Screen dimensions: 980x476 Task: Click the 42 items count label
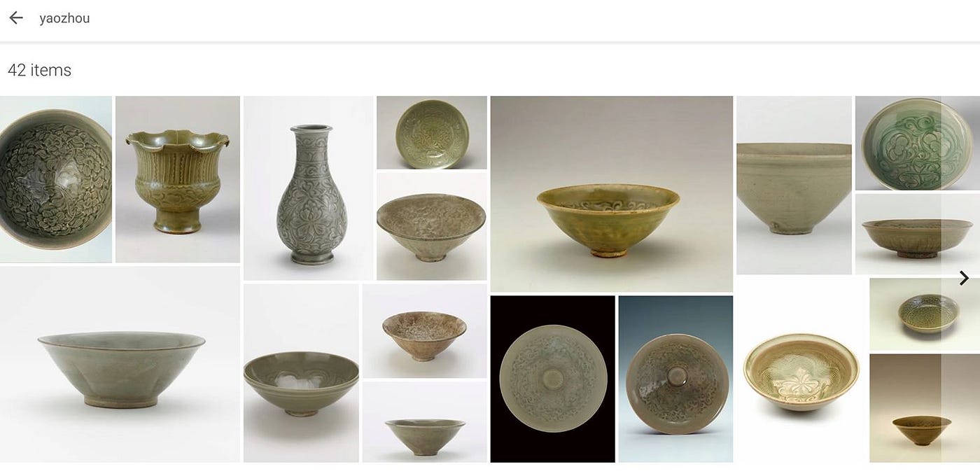click(x=39, y=70)
